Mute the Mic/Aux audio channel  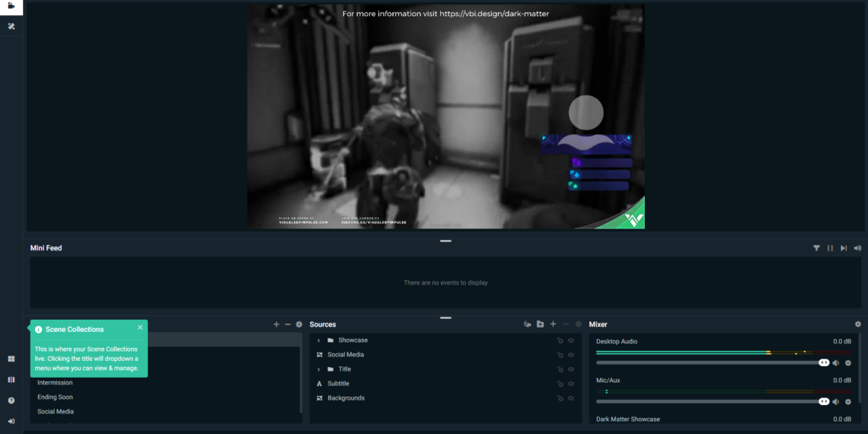pyautogui.click(x=836, y=402)
